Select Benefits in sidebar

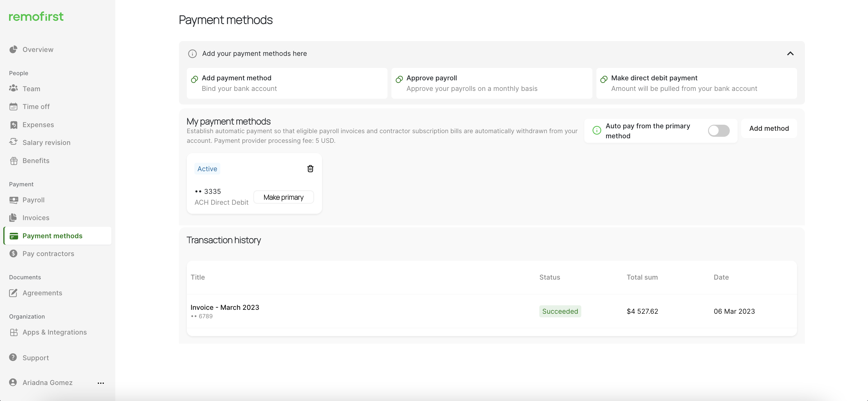tap(57, 161)
